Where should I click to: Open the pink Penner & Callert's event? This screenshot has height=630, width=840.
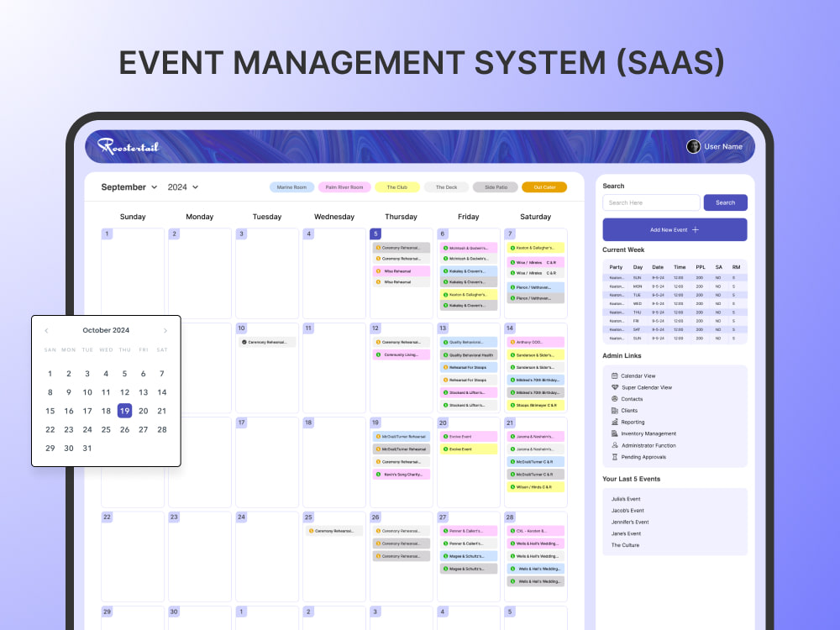469,531
